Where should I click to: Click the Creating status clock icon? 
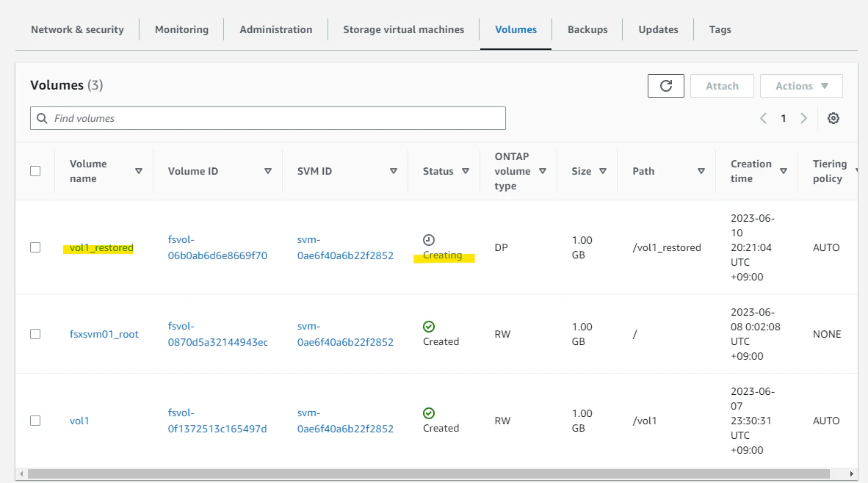pos(429,240)
